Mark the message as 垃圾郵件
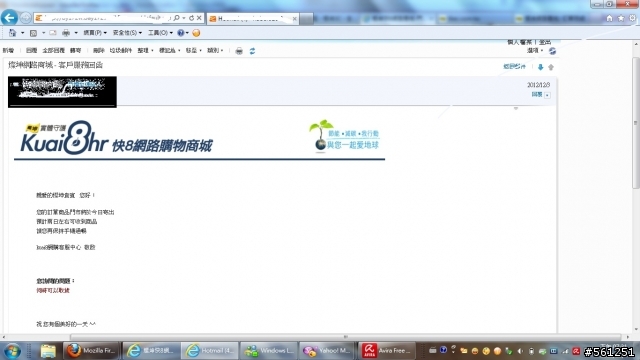This screenshot has height=360, width=640. (121, 50)
